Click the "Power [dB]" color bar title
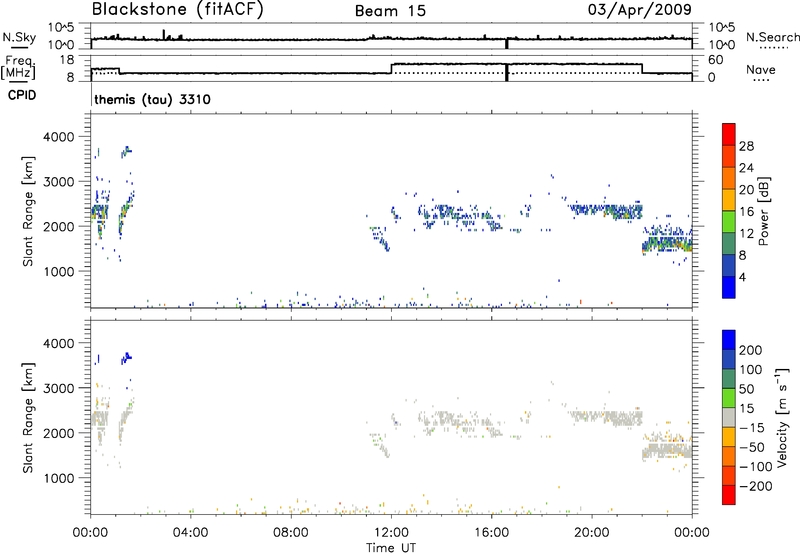The width and height of the screenshot is (800, 554). tap(764, 211)
